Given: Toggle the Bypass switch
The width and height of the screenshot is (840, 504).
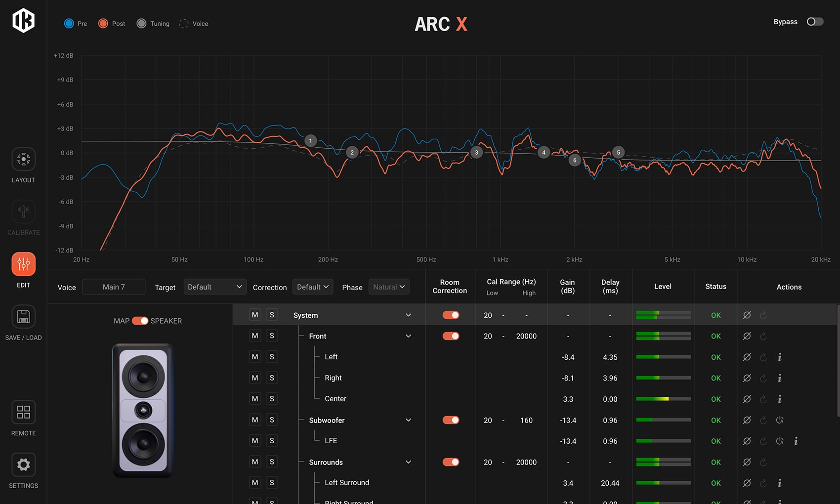Looking at the screenshot, I should pos(815,22).
